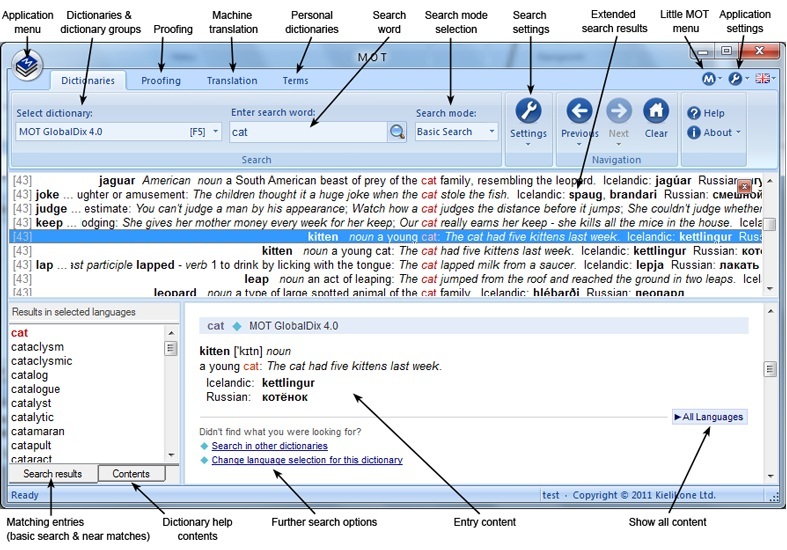Click entry content scrollbar thumb
The height and width of the screenshot is (550, 787).
(770, 369)
